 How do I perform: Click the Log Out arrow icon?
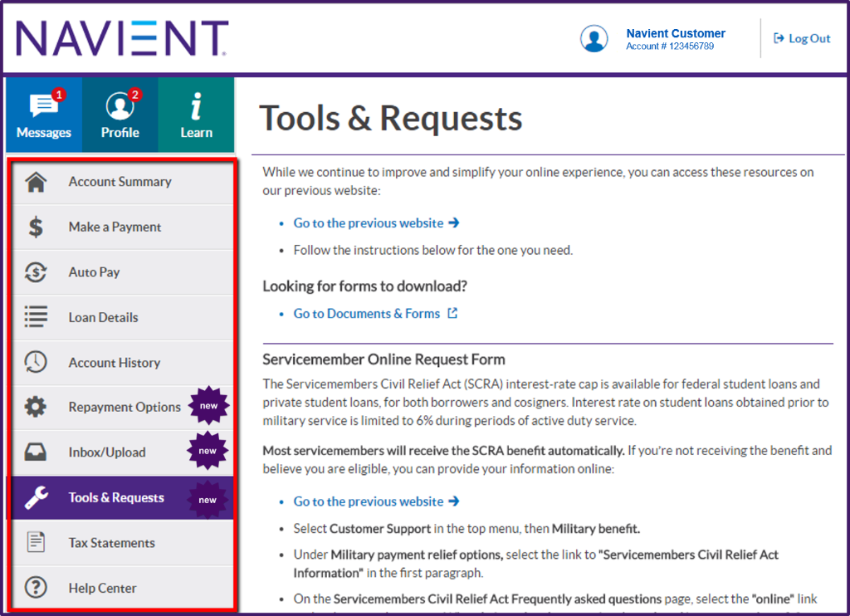coord(779,38)
